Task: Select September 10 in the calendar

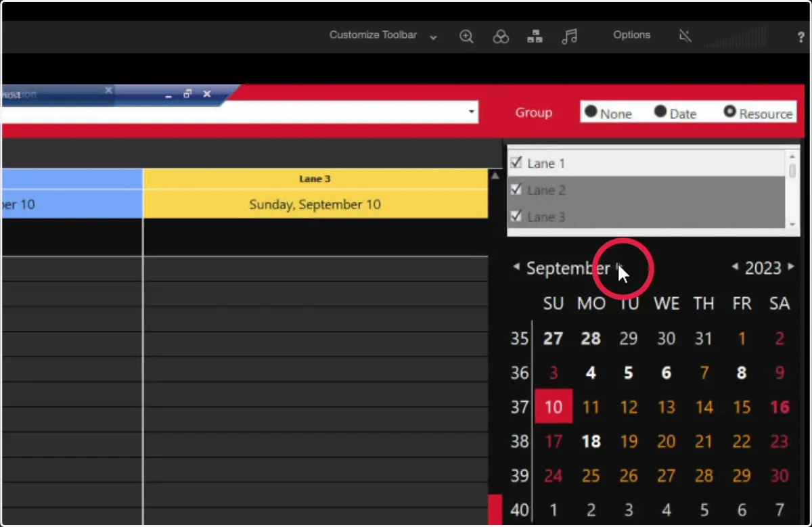Action: pos(554,407)
